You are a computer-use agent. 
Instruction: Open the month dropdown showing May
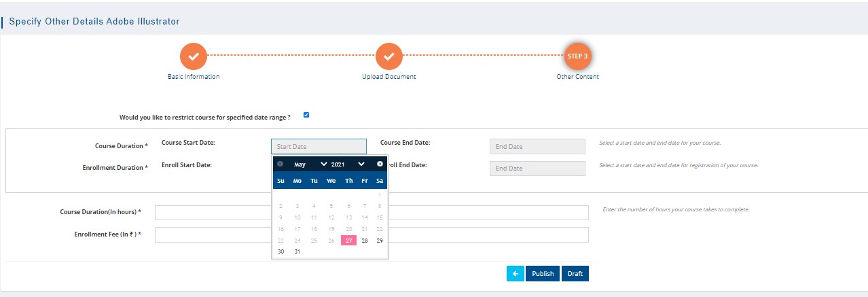[x=310, y=164]
